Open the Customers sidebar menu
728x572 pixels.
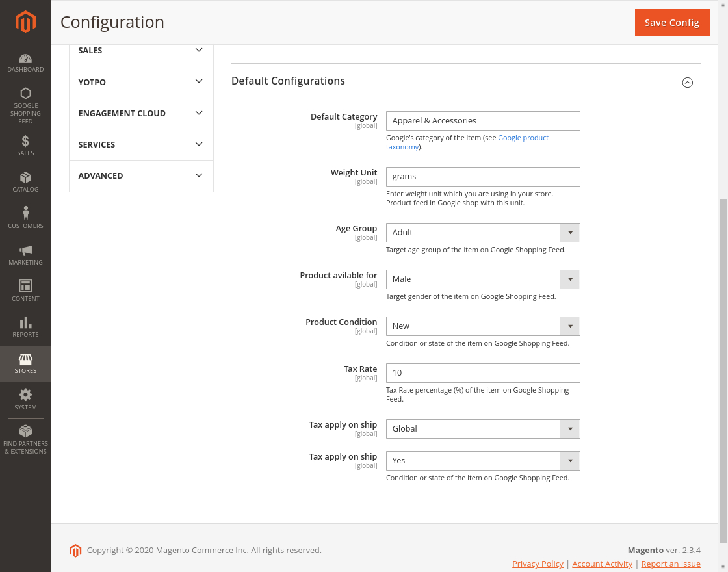pos(25,218)
